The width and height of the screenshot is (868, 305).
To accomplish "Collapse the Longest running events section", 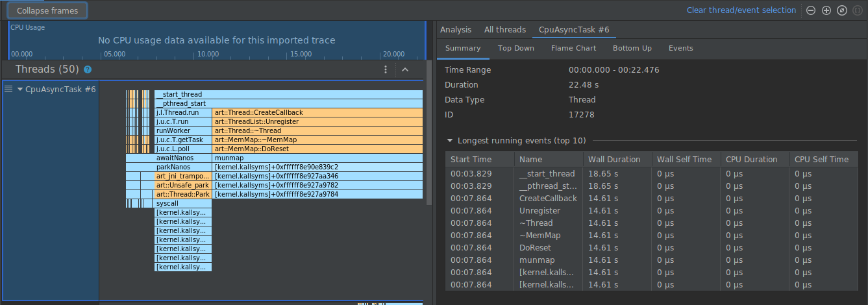I will tap(449, 141).
